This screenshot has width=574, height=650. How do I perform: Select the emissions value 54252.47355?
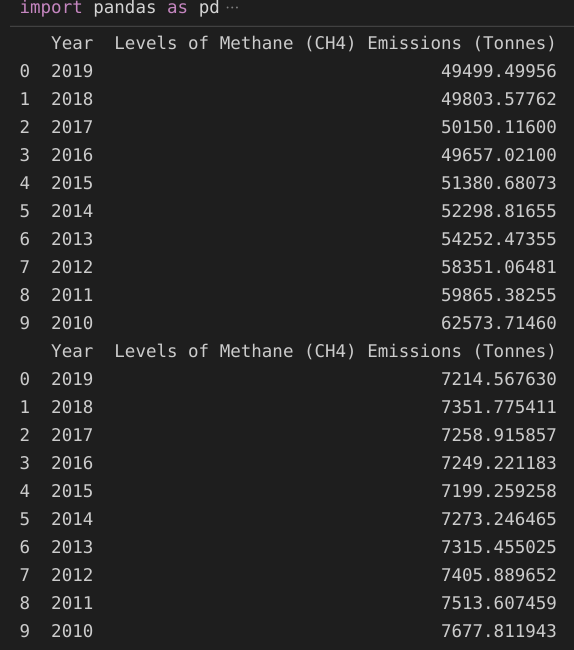499,239
